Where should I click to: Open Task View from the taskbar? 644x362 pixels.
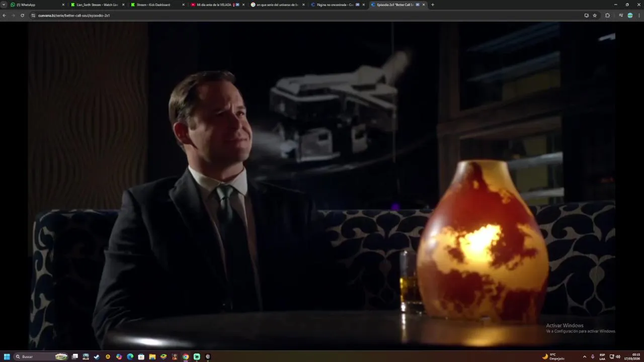pyautogui.click(x=75, y=356)
